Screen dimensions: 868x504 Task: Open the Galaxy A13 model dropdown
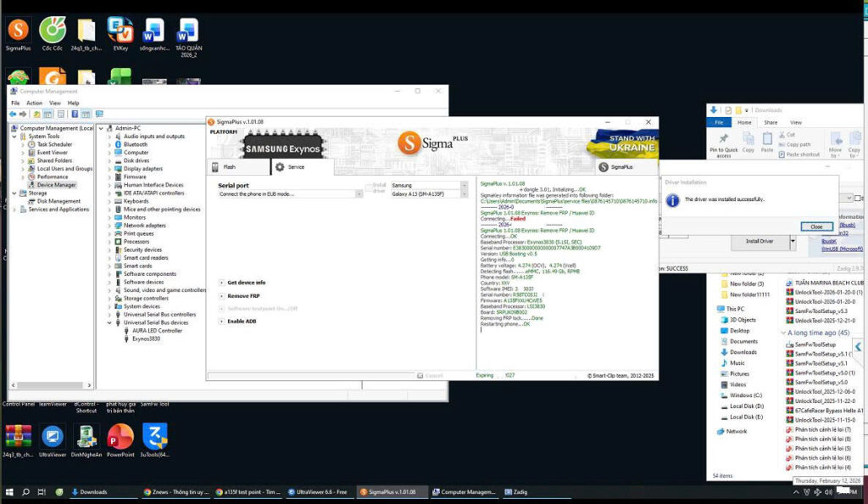[428, 194]
